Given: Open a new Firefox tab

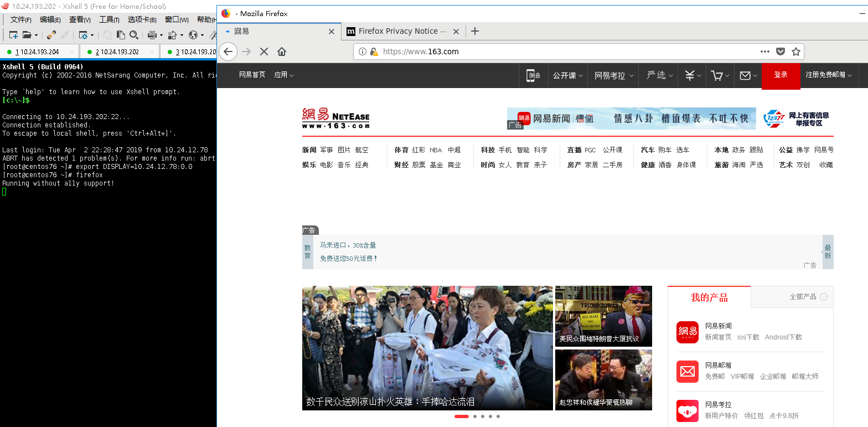Looking at the screenshot, I should pyautogui.click(x=474, y=31).
